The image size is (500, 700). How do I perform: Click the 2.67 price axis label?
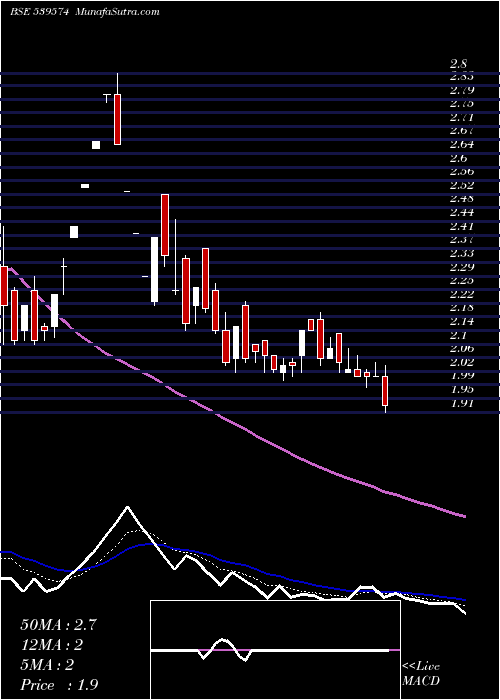click(x=462, y=131)
